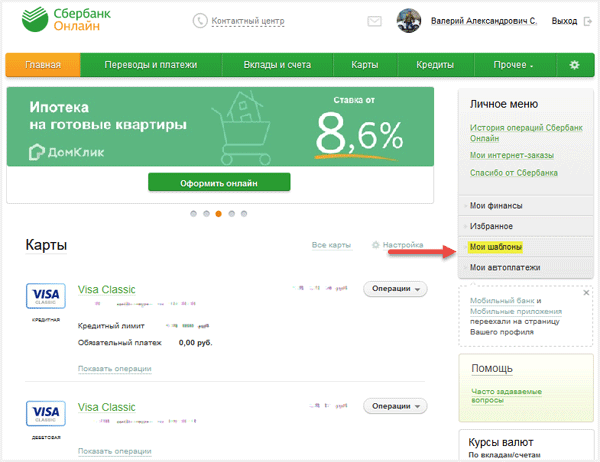The width and height of the screenshot is (600, 462).
Task: Expand Мои автоплатежи section
Action: [x=526, y=268]
